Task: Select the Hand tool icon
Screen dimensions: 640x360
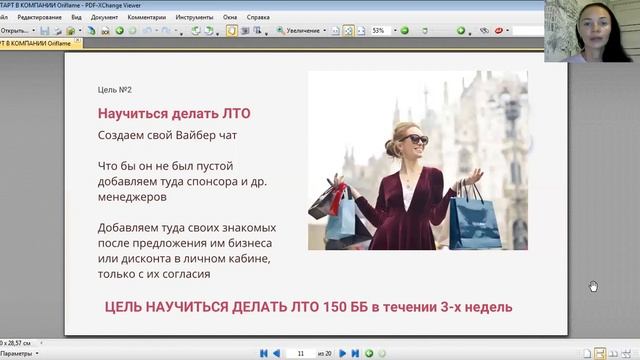Action: tap(231, 31)
